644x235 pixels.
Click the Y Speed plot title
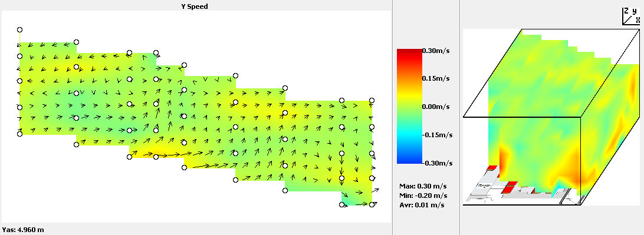pyautogui.click(x=195, y=6)
